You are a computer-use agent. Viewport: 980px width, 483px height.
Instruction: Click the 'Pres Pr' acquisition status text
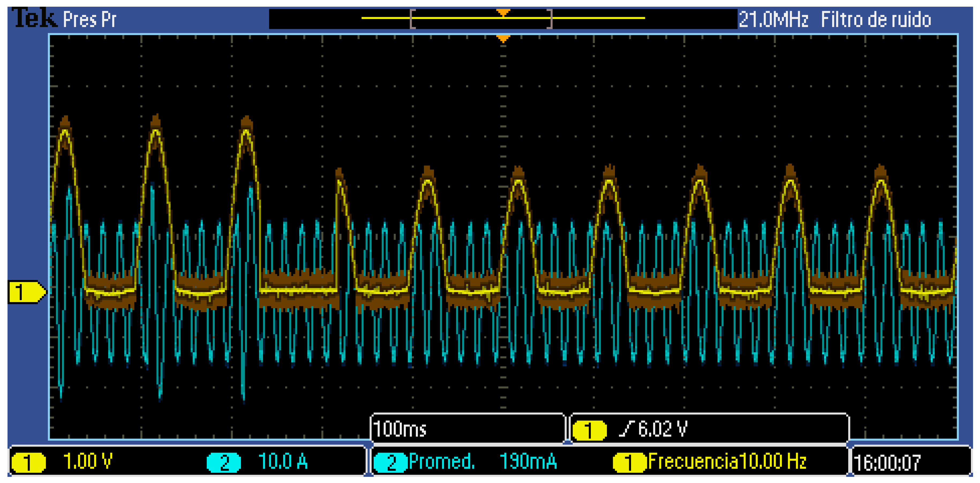[x=89, y=19]
